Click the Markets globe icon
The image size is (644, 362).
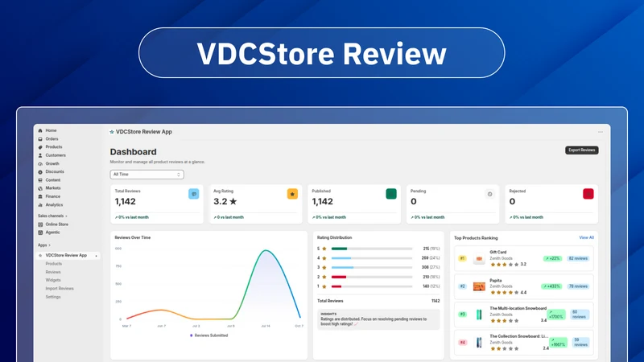point(40,188)
